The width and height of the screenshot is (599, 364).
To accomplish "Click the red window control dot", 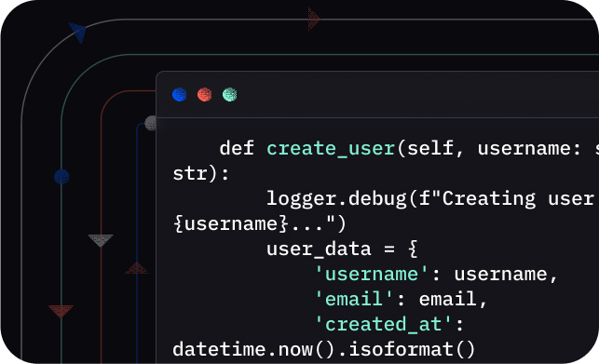I will 204,94.
